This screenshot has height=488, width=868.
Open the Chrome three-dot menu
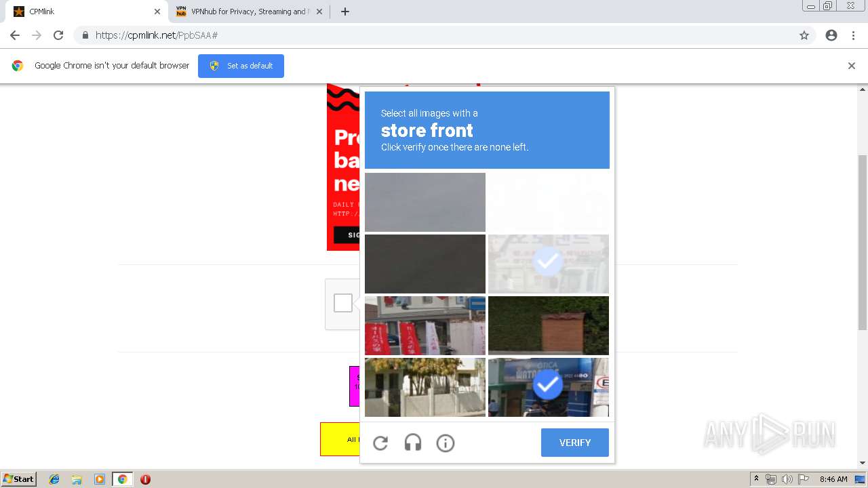(853, 35)
